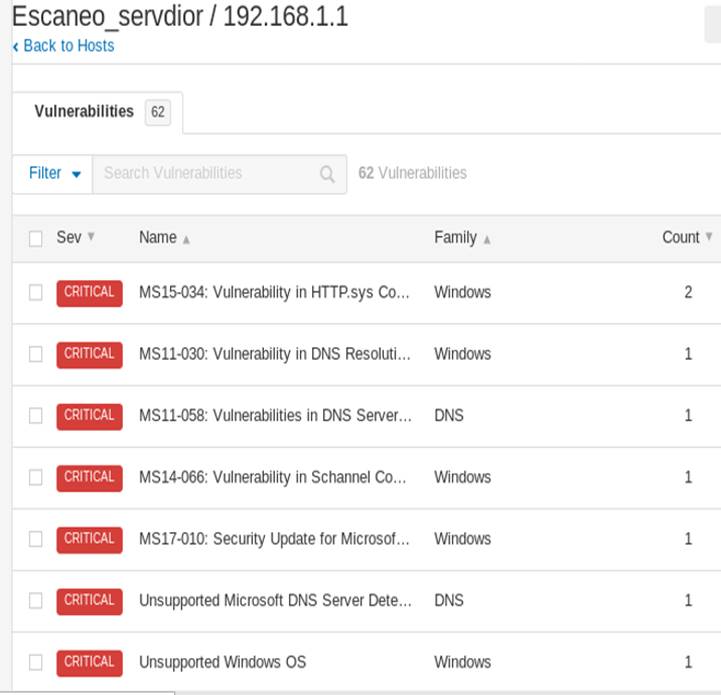Switch to the Vulnerabilities tab
Image resolution: width=721 pixels, height=695 pixels.
84,112
